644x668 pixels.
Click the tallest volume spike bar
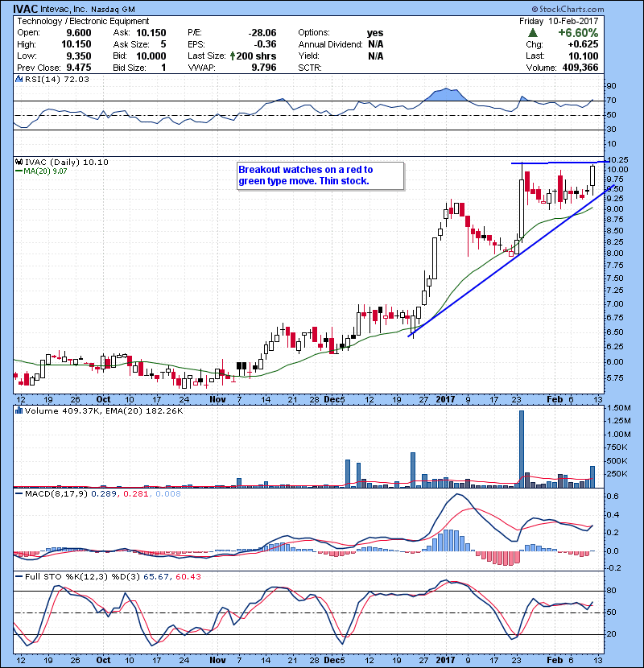click(x=522, y=448)
